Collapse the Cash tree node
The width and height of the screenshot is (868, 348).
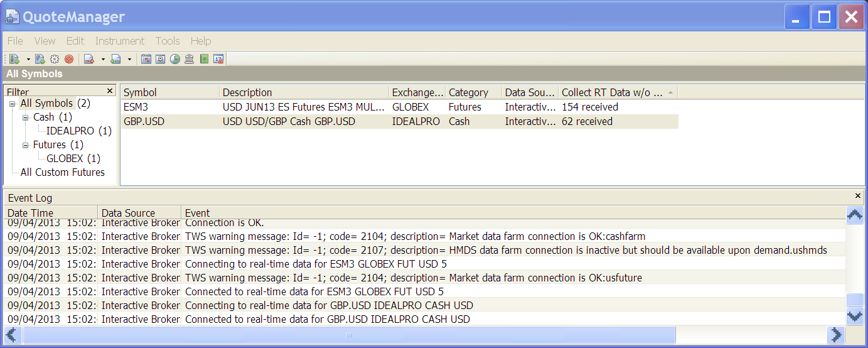click(x=25, y=117)
